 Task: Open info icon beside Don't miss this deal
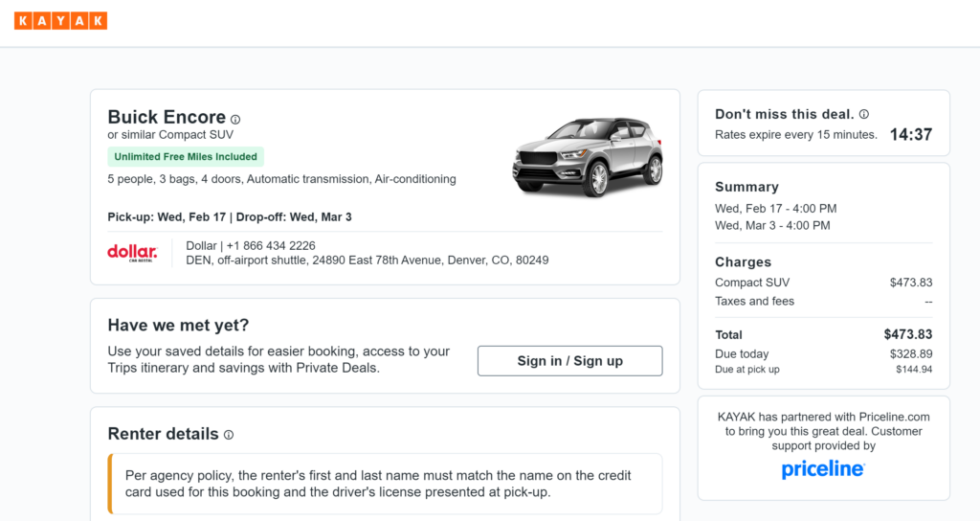864,115
